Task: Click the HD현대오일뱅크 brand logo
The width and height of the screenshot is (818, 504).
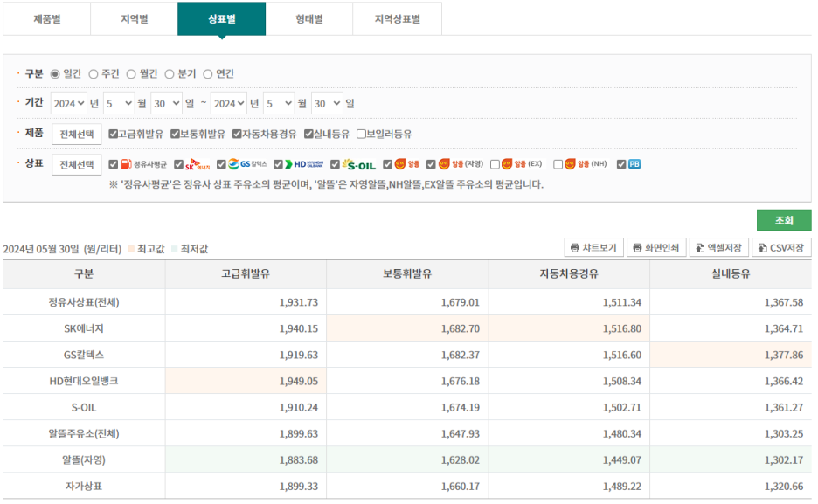Action: pyautogui.click(x=305, y=164)
